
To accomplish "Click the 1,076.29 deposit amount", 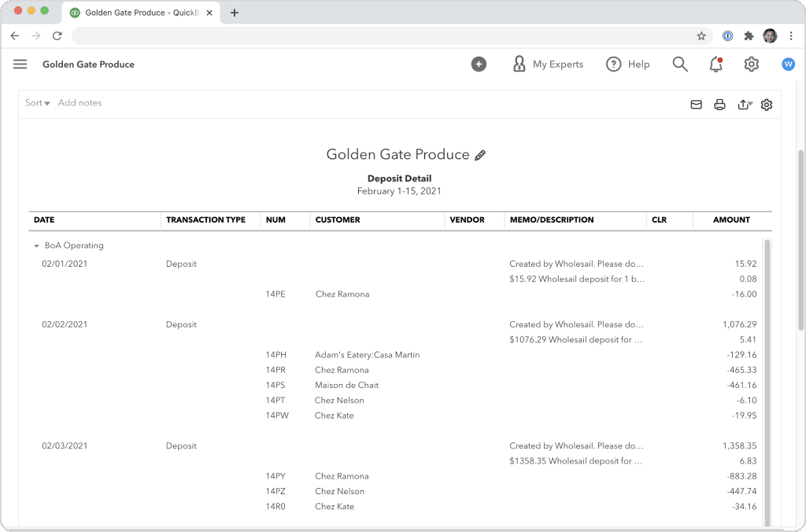I will point(739,325).
